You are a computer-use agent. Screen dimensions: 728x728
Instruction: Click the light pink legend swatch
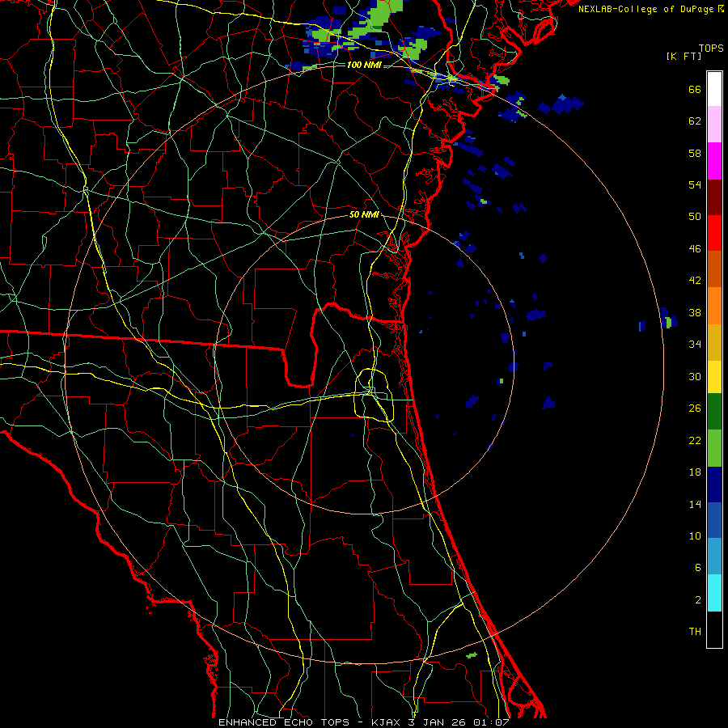pos(714,125)
